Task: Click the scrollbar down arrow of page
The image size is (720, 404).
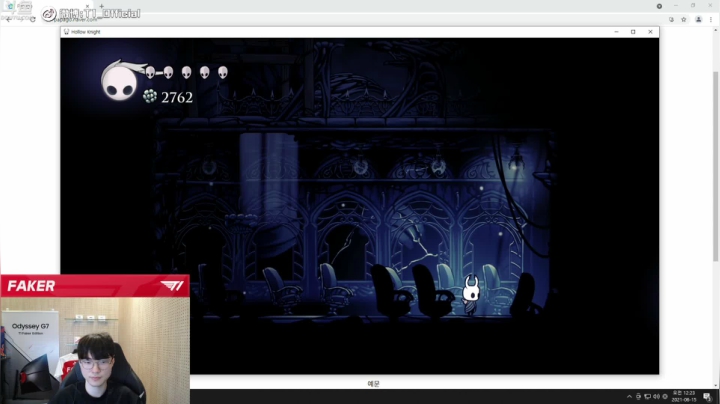Action: [716, 386]
